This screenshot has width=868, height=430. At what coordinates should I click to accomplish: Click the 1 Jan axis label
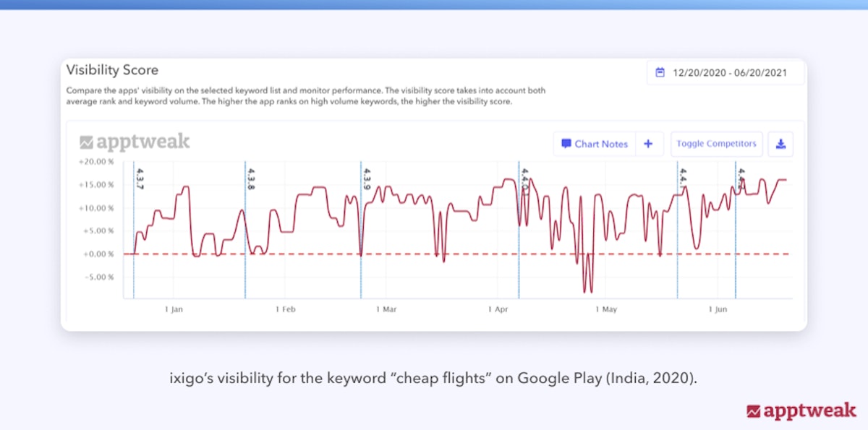pos(174,309)
